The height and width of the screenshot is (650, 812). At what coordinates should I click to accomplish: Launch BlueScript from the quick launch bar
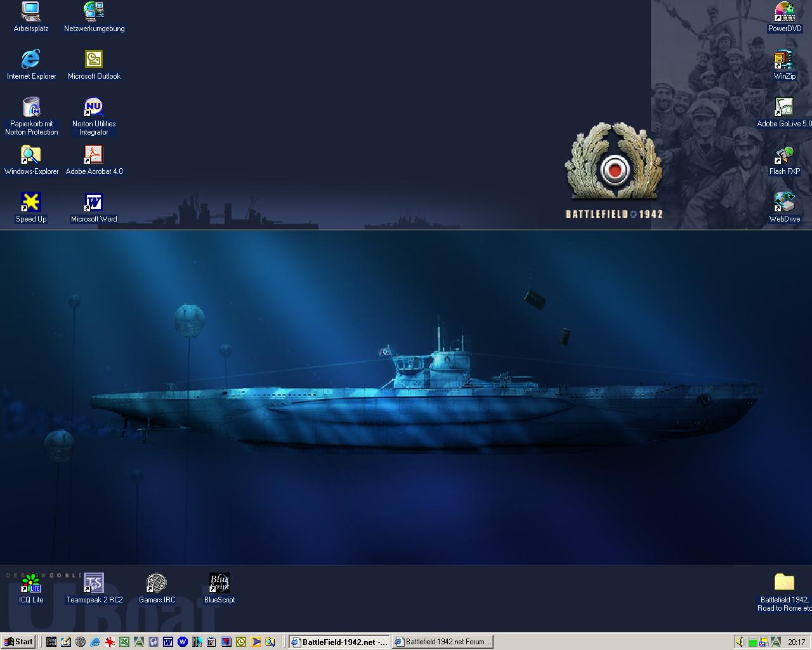[x=51, y=642]
